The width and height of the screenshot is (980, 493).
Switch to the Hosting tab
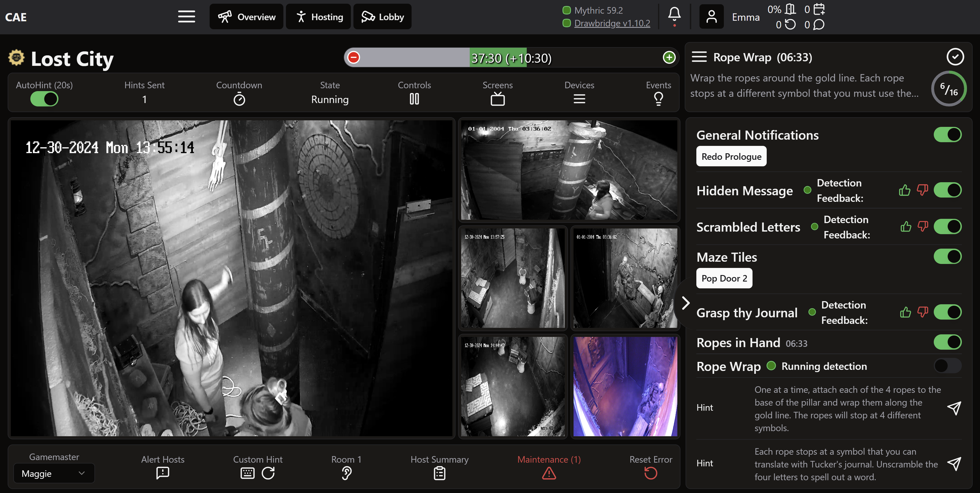[319, 17]
